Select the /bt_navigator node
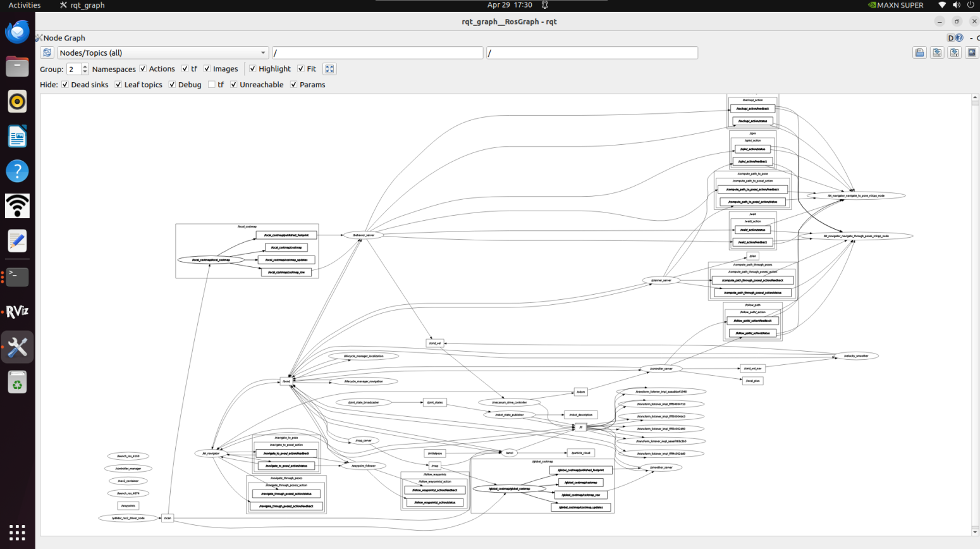This screenshot has width=980, height=549. [x=211, y=453]
